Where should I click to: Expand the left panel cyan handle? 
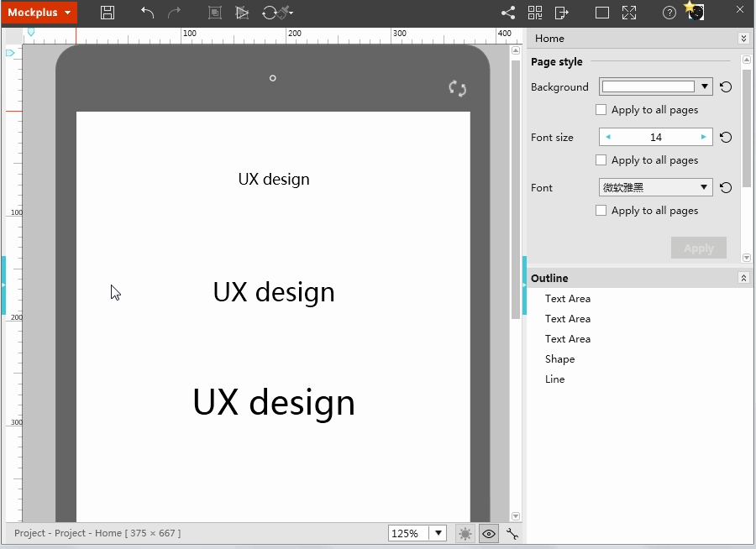(x=3, y=285)
